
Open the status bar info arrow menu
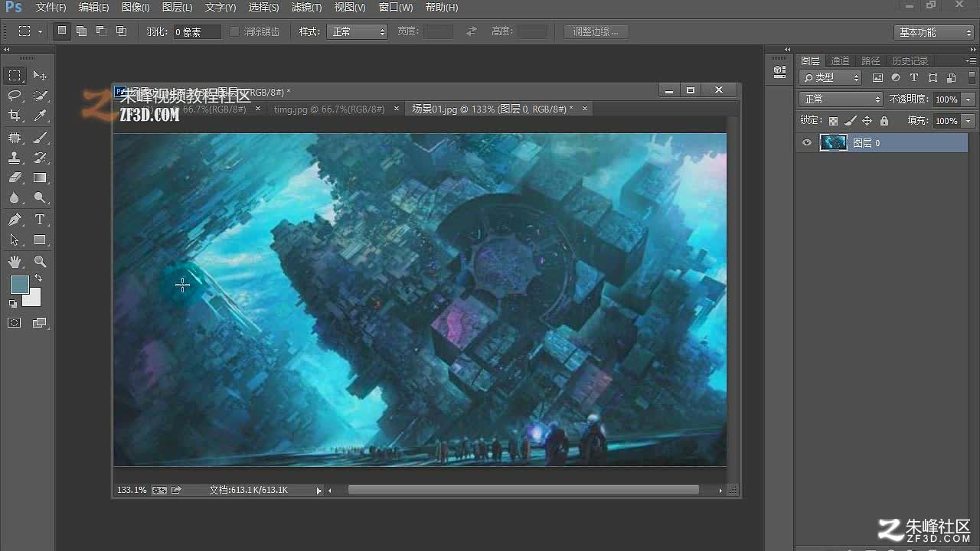tap(319, 491)
